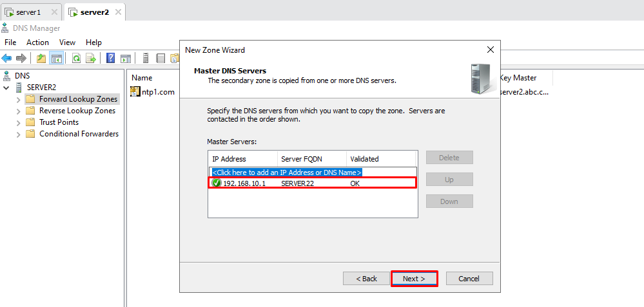Click the ntp1.com zone icon
Screen dimensions: 644x307
pyautogui.click(x=135, y=92)
